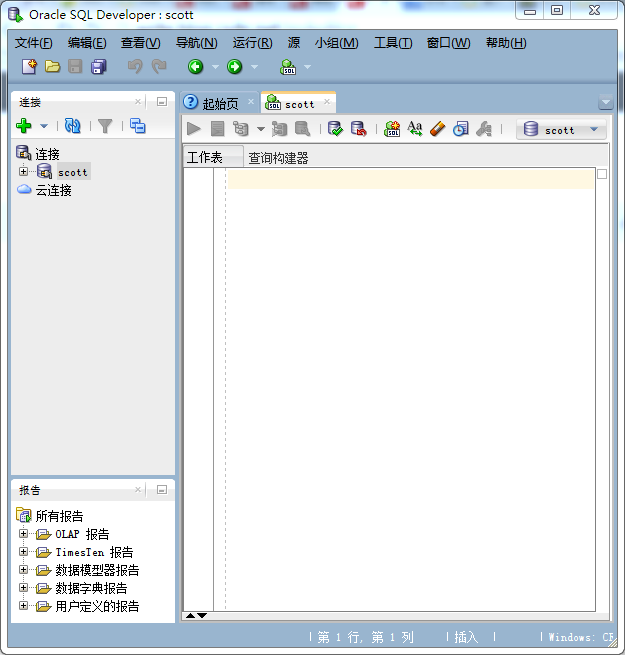Open the tab list dropdown at right
The height and width of the screenshot is (655, 625).
[x=605, y=102]
